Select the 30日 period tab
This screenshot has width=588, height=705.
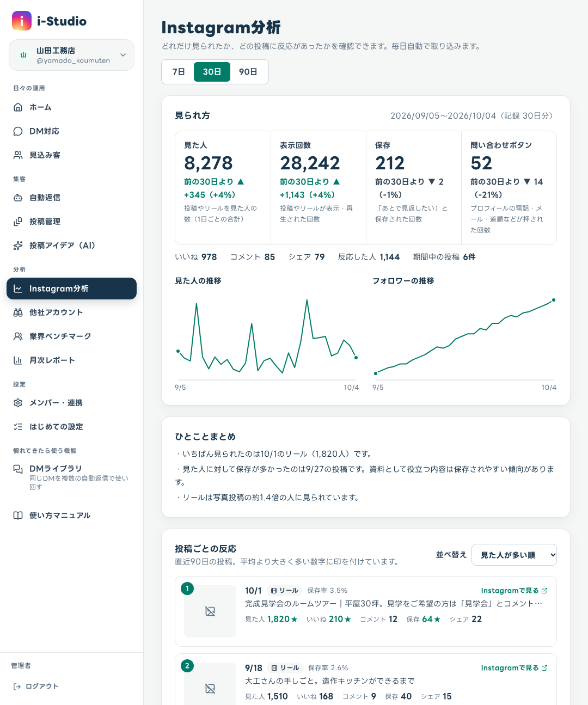click(212, 72)
